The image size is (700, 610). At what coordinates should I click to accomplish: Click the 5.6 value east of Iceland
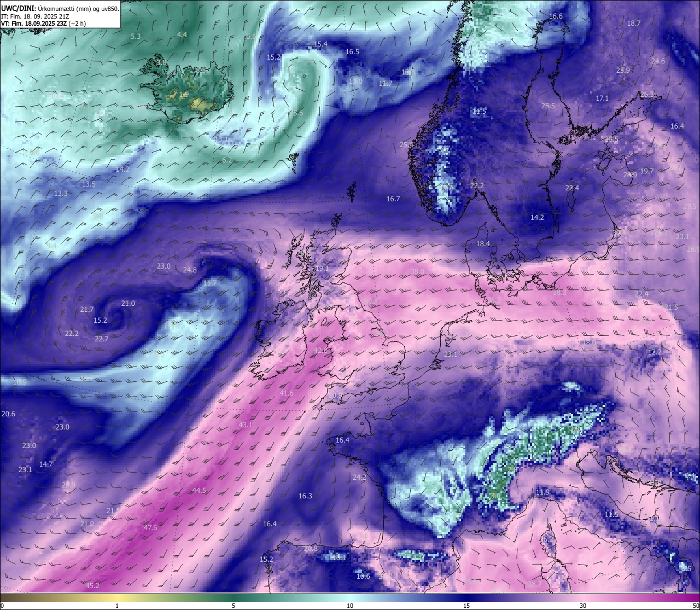click(298, 113)
